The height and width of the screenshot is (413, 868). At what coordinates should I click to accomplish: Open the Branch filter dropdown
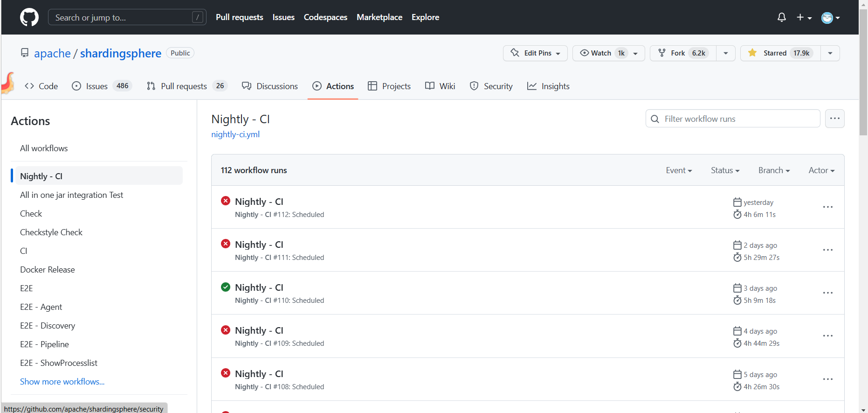774,170
